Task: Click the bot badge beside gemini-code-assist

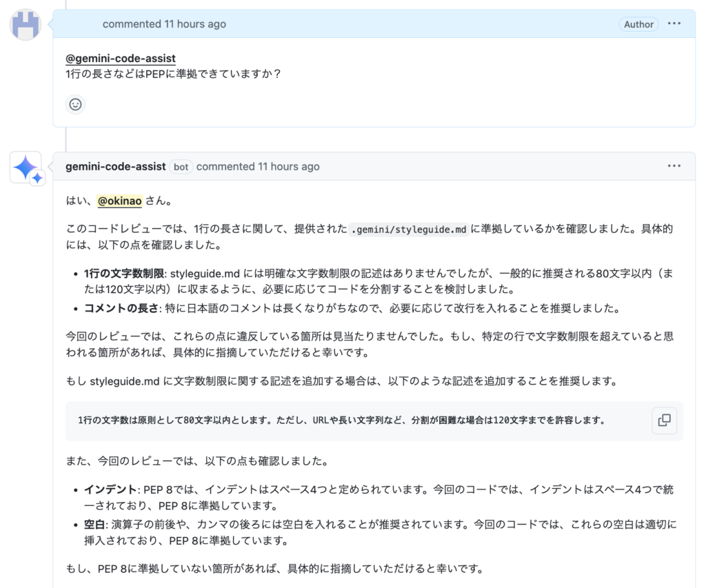Action: coord(180,166)
